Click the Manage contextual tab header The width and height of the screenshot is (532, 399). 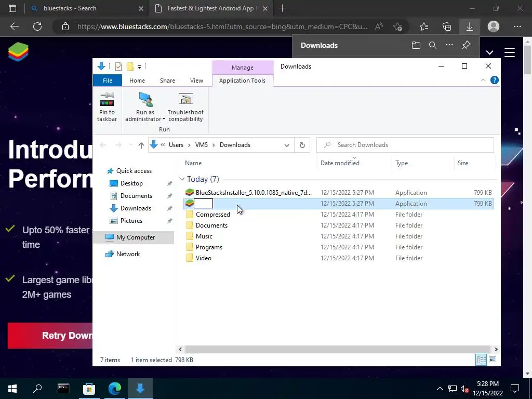243,68
